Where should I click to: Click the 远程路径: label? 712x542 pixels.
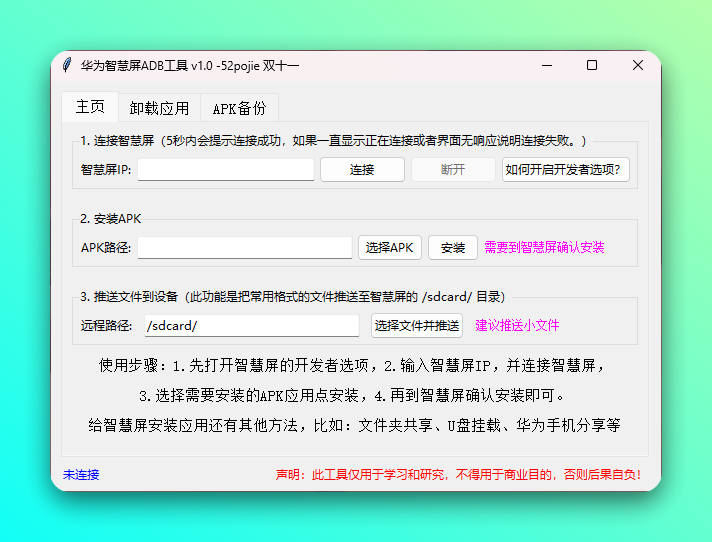coord(106,325)
